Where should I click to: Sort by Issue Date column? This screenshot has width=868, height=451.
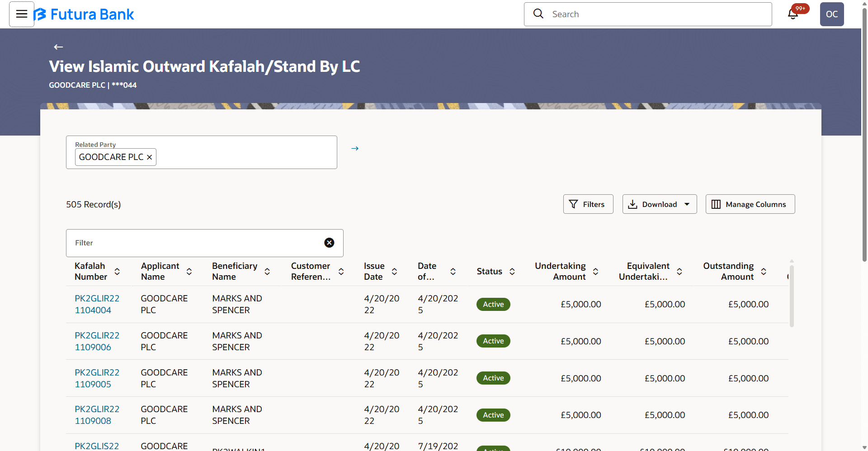click(x=394, y=272)
